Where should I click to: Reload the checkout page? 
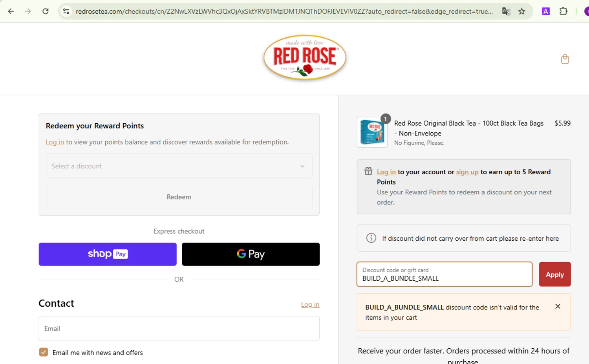(x=46, y=11)
